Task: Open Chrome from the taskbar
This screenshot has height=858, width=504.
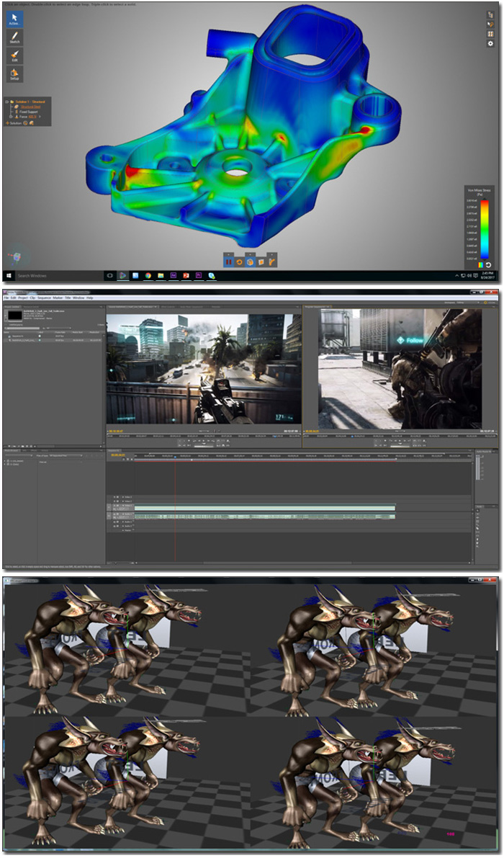Action: pyautogui.click(x=148, y=276)
